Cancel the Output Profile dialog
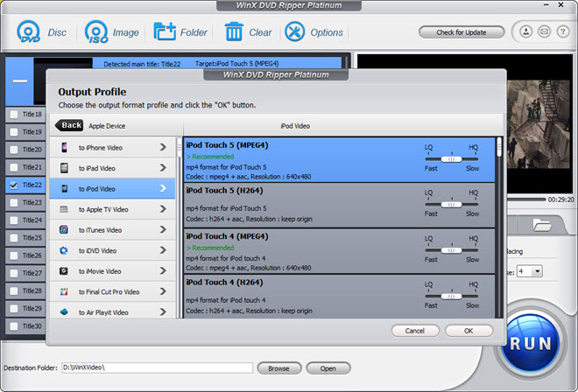 pyautogui.click(x=415, y=331)
